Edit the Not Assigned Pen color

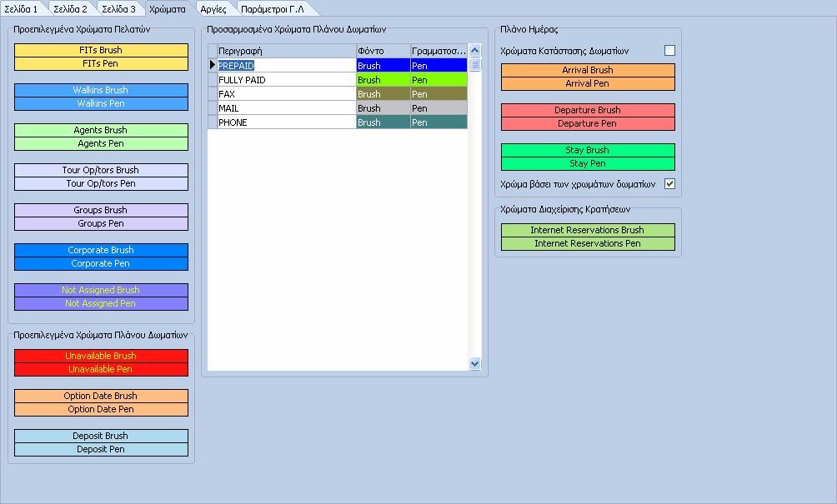[101, 303]
